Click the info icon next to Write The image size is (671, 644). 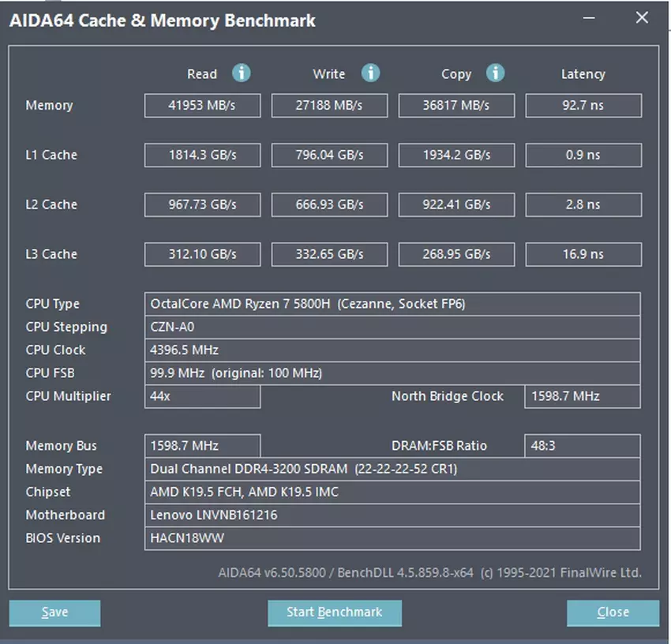point(370,73)
